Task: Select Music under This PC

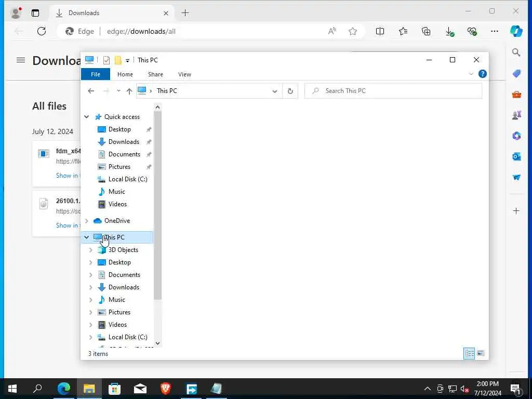Action: click(117, 300)
